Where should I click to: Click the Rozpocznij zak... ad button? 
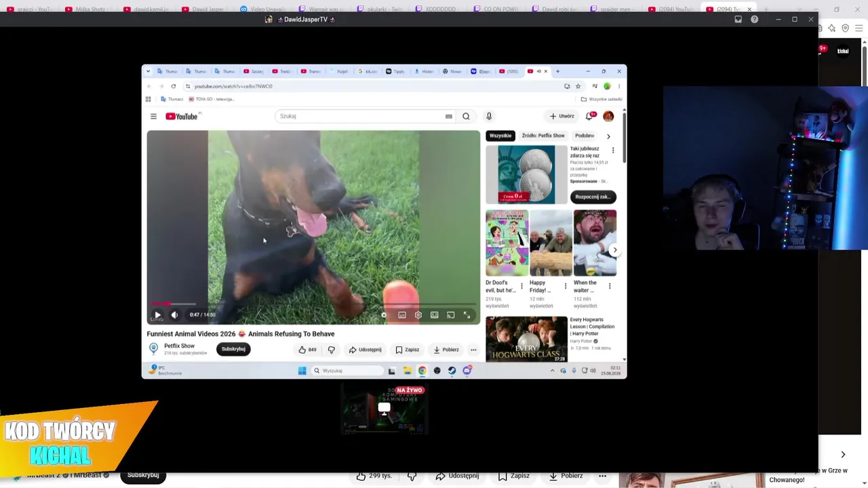coord(593,197)
